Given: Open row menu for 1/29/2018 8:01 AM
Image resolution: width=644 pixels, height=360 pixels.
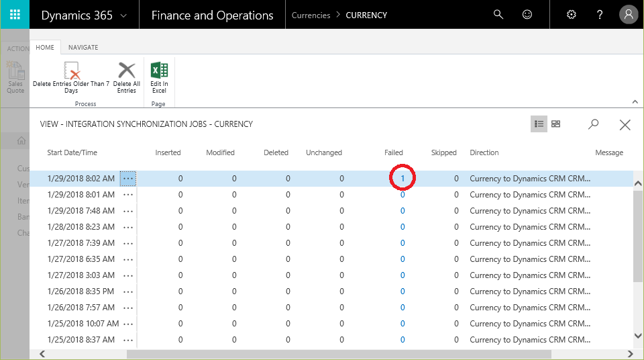Looking at the screenshot, I should [128, 195].
